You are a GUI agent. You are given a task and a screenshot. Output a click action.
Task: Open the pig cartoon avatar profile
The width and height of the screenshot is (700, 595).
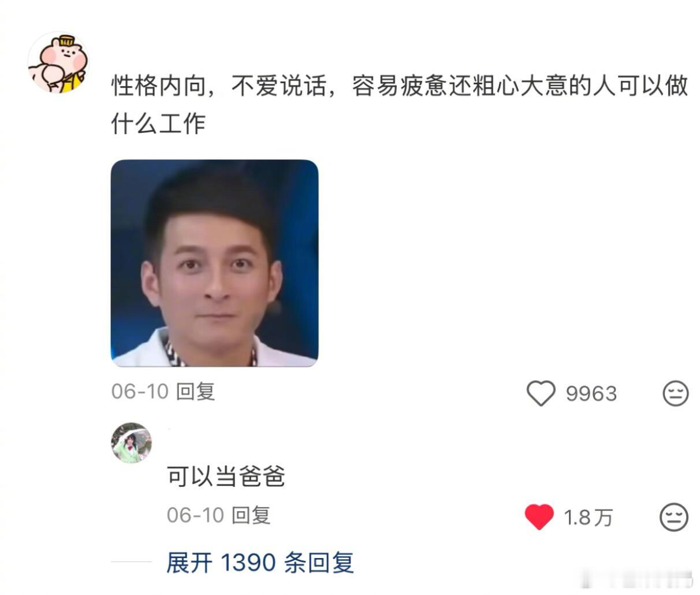pyautogui.click(x=58, y=62)
